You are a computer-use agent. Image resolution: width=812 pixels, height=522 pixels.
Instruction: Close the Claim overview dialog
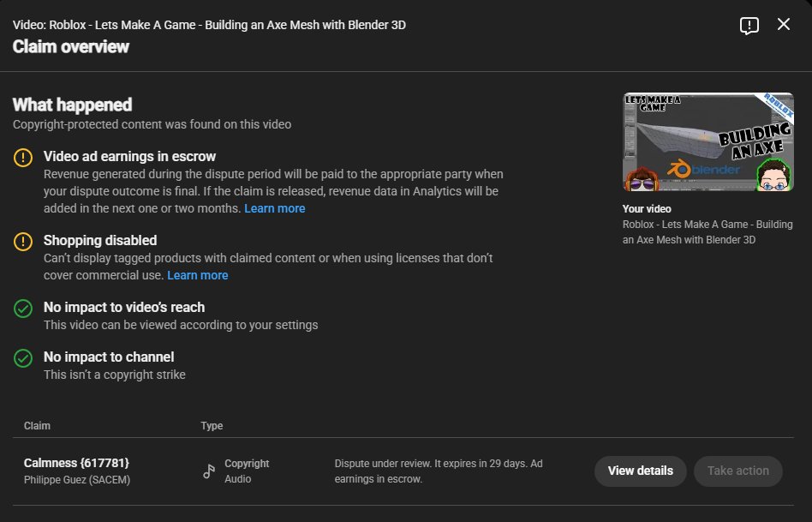pyautogui.click(x=784, y=24)
